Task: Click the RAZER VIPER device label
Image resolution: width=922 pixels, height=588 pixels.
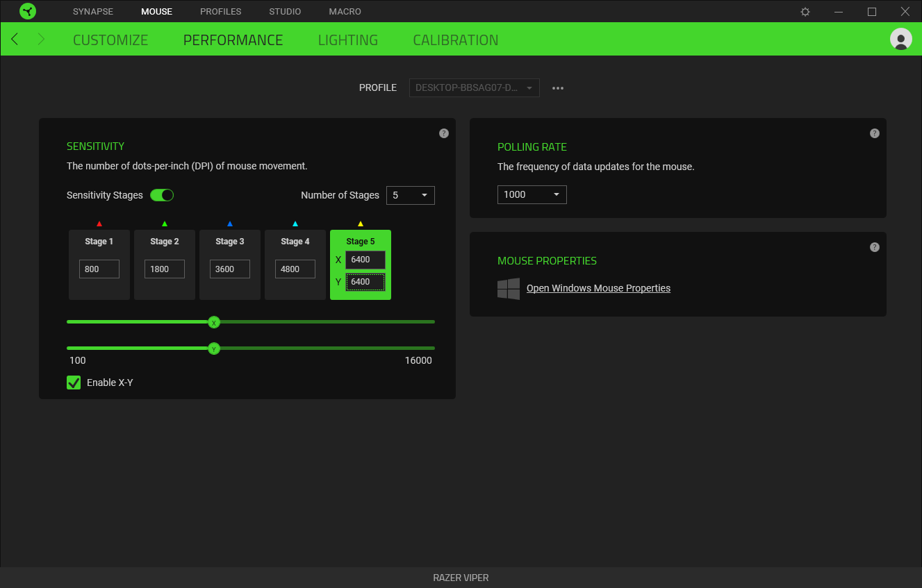Action: [461, 578]
